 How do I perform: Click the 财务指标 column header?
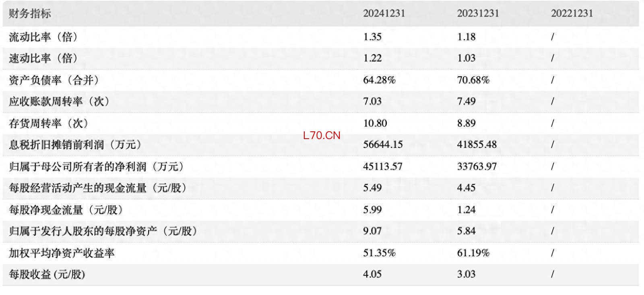click(30, 14)
